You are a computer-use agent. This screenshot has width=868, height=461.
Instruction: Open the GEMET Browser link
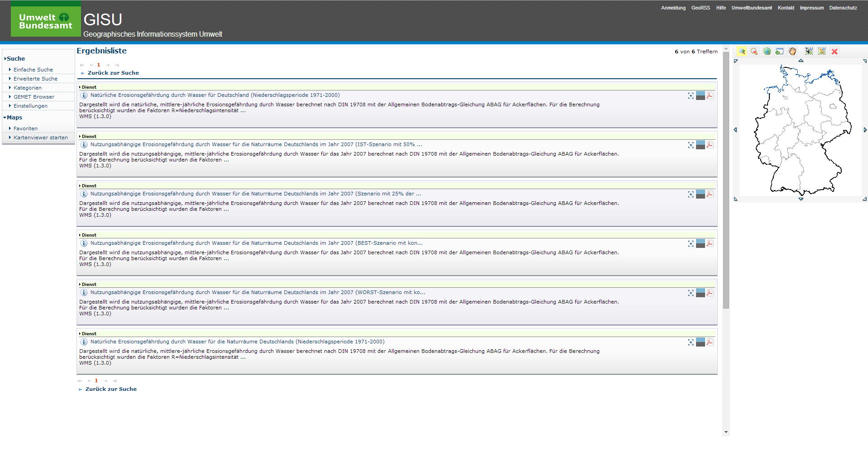[x=33, y=97]
